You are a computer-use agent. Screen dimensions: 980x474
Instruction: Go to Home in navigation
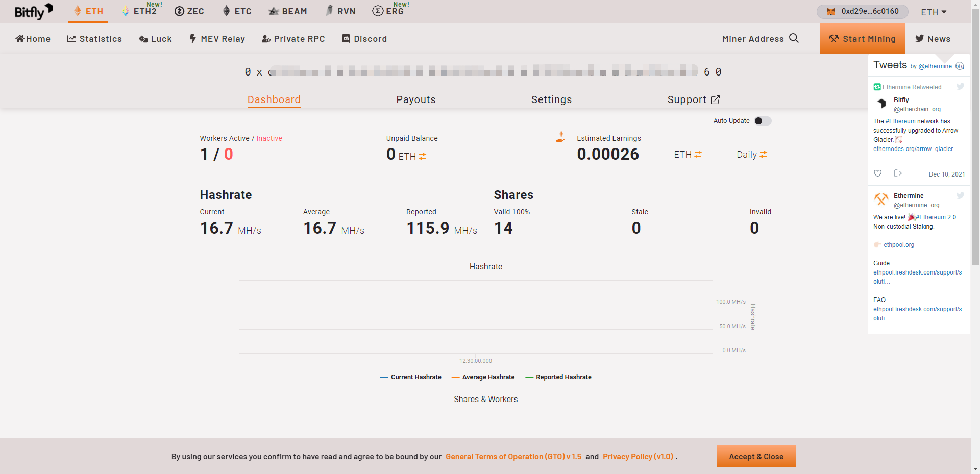[33, 39]
